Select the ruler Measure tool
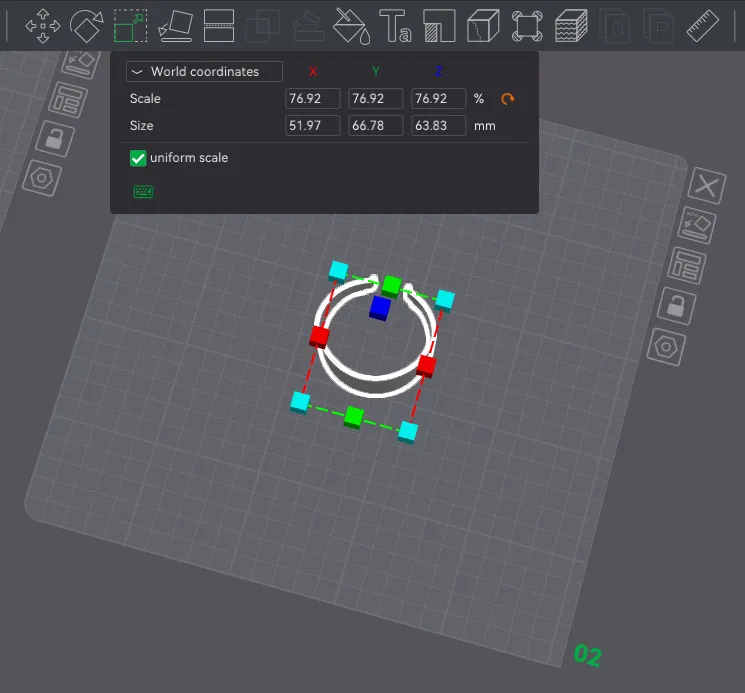Viewport: 745px width, 693px height. click(x=704, y=25)
